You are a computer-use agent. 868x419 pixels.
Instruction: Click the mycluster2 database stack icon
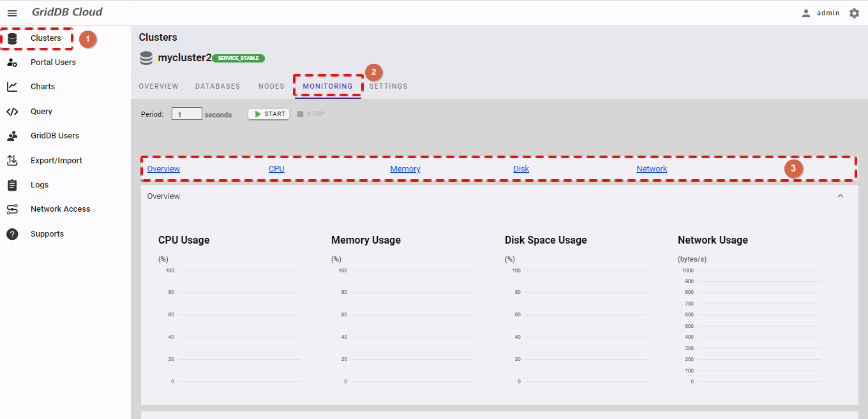click(146, 58)
